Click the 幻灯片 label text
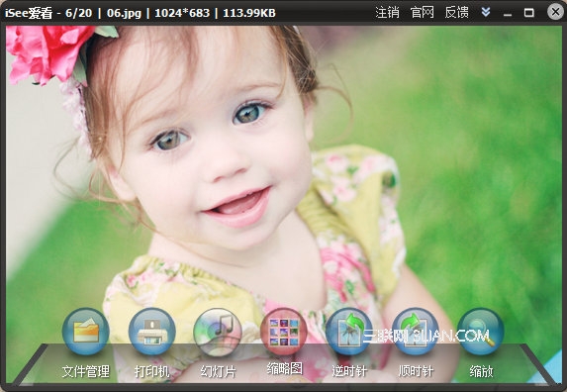The image size is (567, 392). click(218, 371)
